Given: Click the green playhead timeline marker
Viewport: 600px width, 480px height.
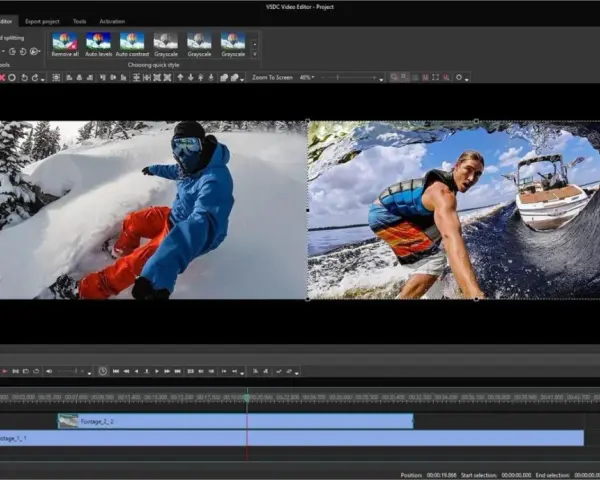Looking at the screenshot, I should point(247,398).
